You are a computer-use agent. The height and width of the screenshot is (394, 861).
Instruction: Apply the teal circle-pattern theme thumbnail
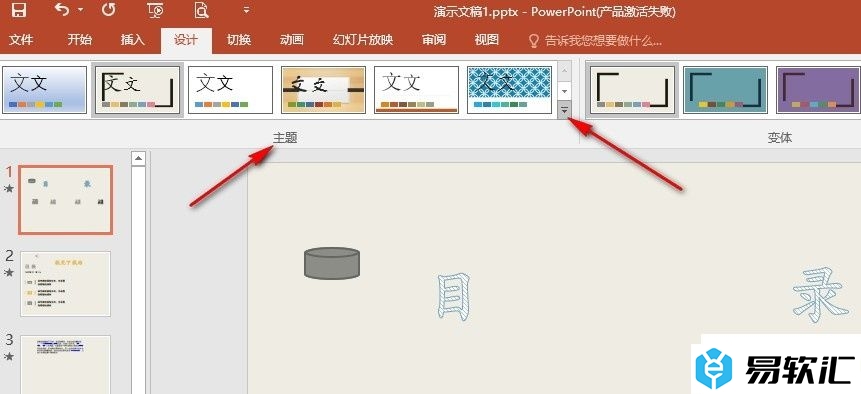coord(510,90)
